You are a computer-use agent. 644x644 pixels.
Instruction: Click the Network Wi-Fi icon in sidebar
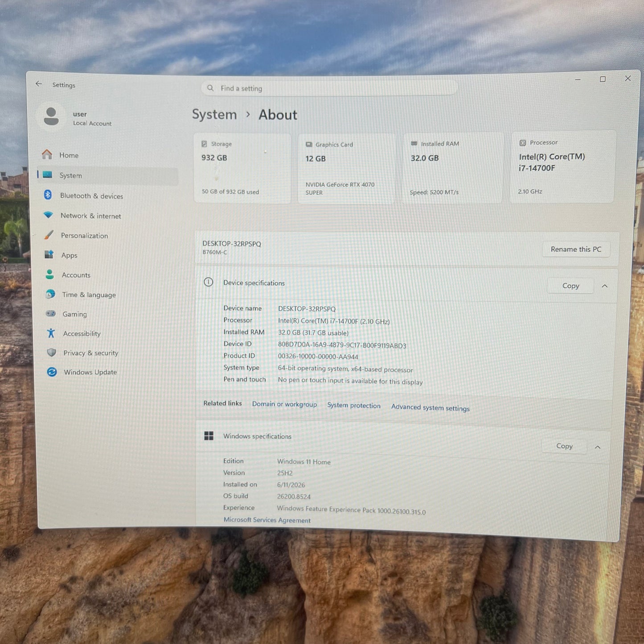(x=48, y=215)
